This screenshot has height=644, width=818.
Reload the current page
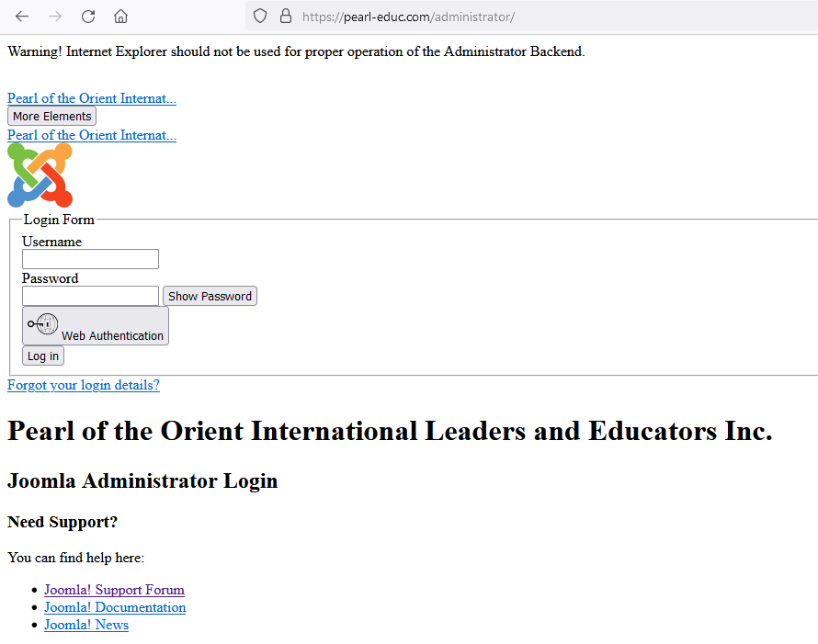88,17
